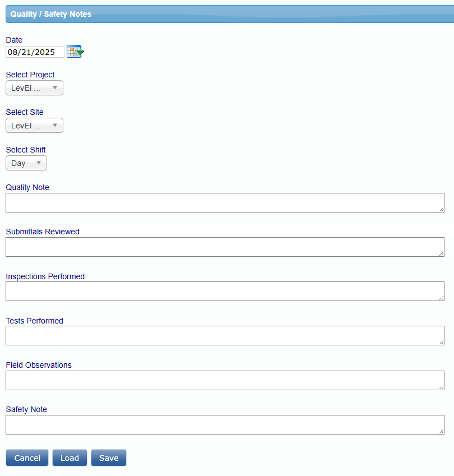Click the Select Site label
Viewport: 454px width, 476px height.
(25, 112)
